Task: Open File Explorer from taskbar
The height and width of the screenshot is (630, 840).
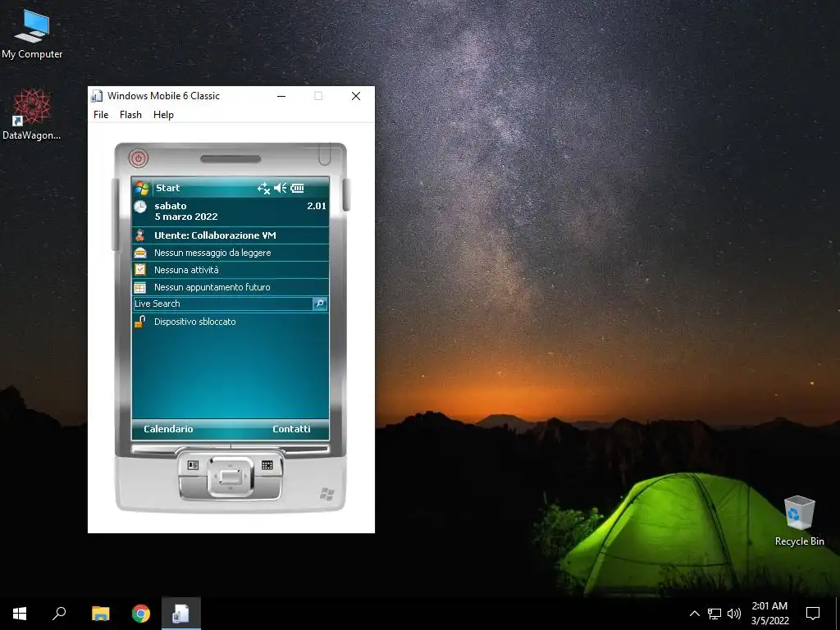Action: (101, 614)
